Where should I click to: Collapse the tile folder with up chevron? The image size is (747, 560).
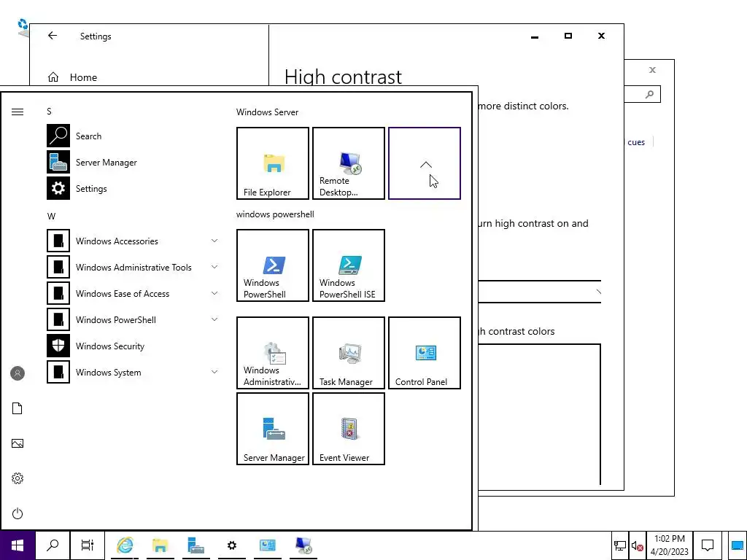(425, 163)
